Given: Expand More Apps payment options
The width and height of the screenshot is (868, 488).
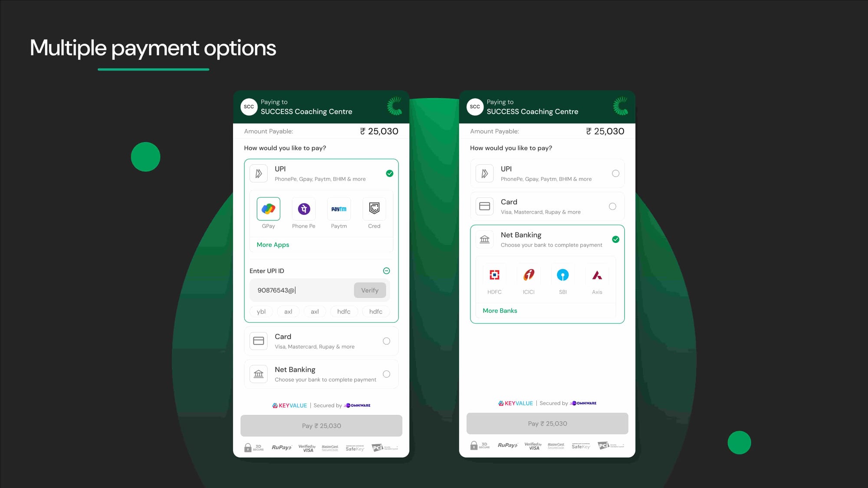Looking at the screenshot, I should 273,244.
